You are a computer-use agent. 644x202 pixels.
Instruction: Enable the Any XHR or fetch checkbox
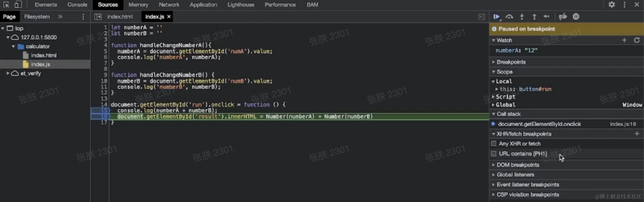pyautogui.click(x=494, y=143)
